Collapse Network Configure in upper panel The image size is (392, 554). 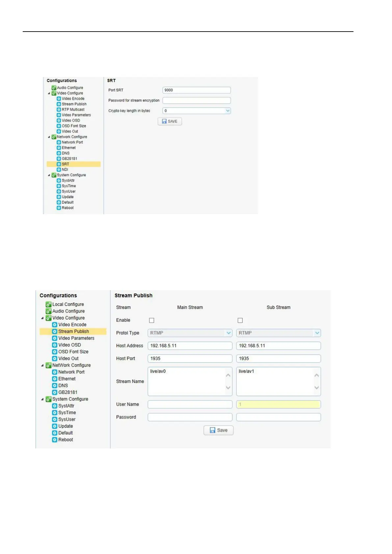pos(49,137)
